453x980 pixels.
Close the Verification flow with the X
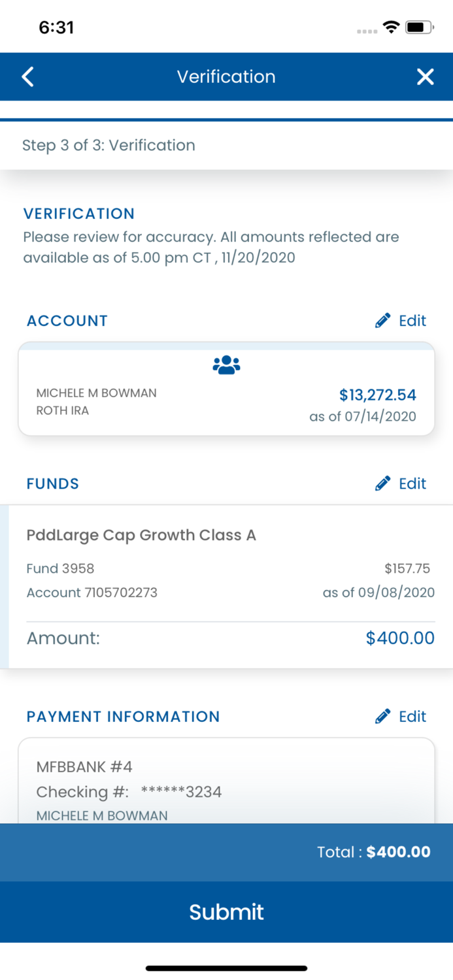coord(426,76)
